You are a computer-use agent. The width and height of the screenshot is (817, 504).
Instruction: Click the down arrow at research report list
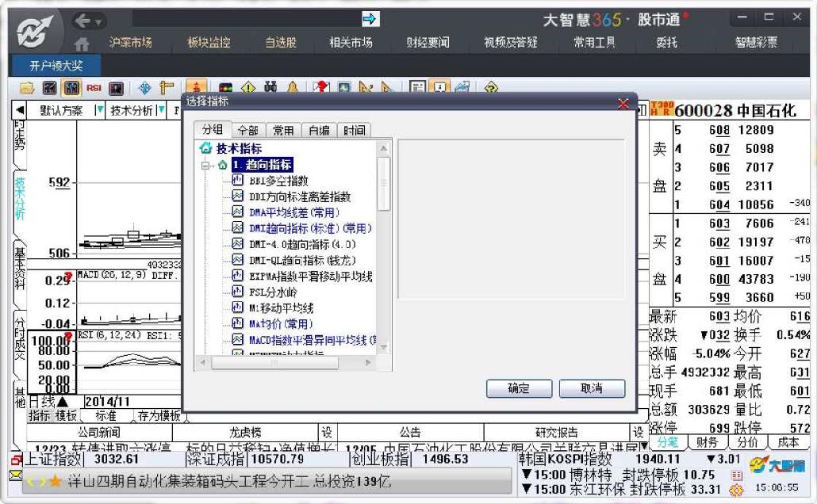click(645, 446)
